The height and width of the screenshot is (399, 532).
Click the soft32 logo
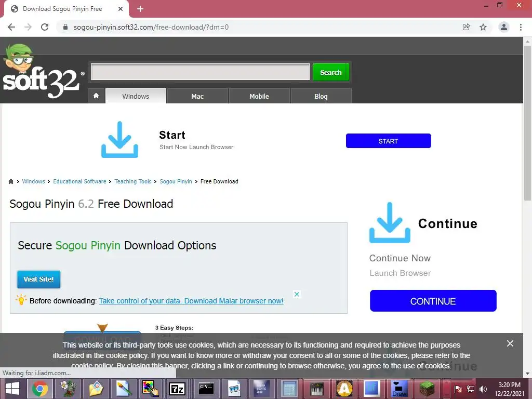click(43, 71)
